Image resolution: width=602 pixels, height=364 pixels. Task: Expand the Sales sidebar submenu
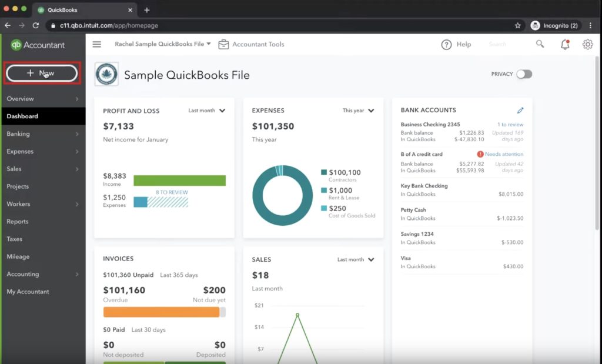coord(77,169)
